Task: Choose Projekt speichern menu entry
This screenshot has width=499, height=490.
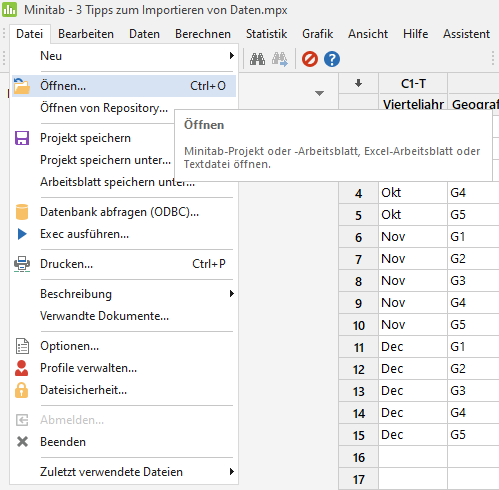Action: point(86,138)
